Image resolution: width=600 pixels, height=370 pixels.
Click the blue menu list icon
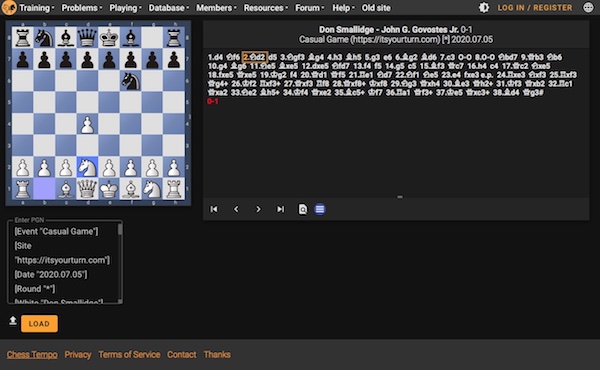click(320, 209)
